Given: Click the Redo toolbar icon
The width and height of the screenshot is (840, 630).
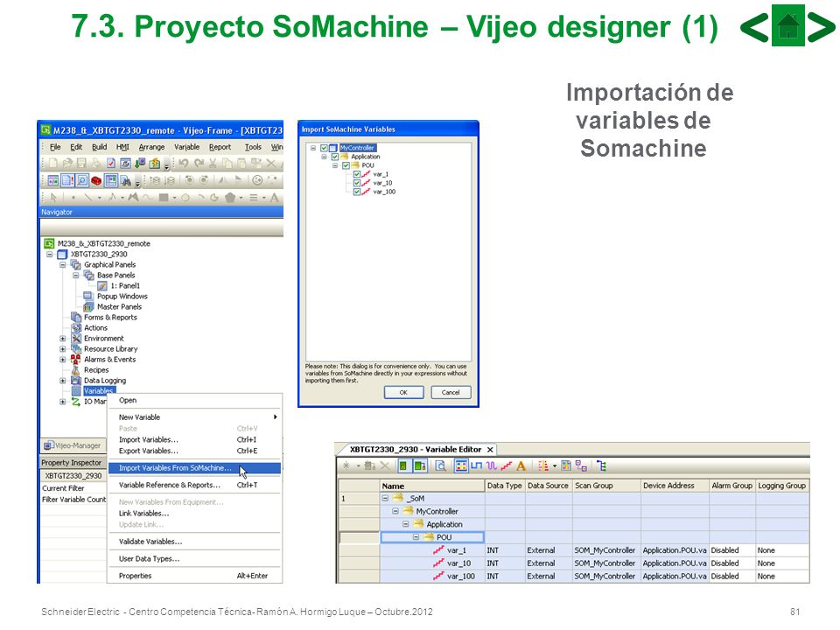Looking at the screenshot, I should coord(199,164).
